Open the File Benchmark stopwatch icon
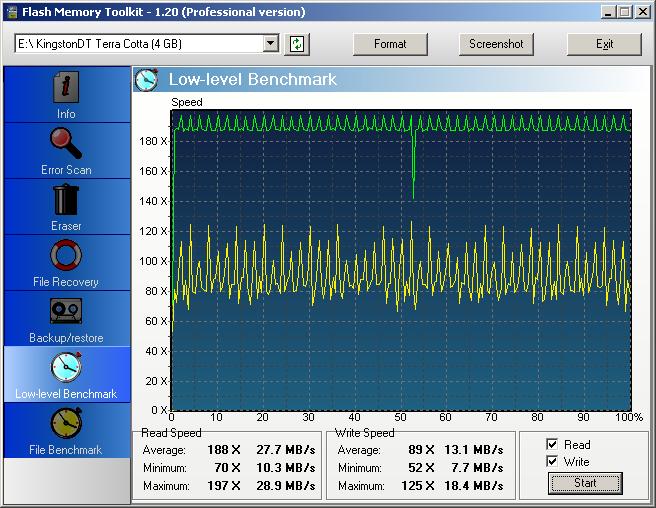 pos(66,424)
